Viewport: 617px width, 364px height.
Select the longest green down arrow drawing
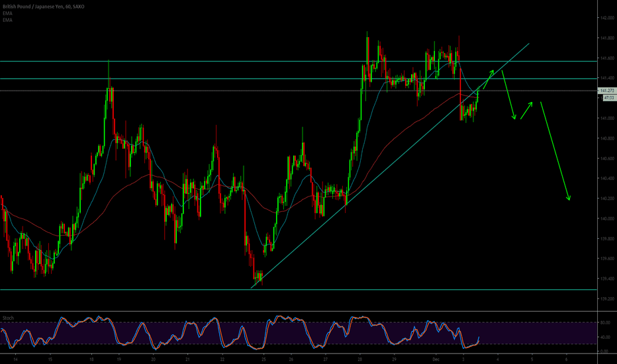[555, 151]
